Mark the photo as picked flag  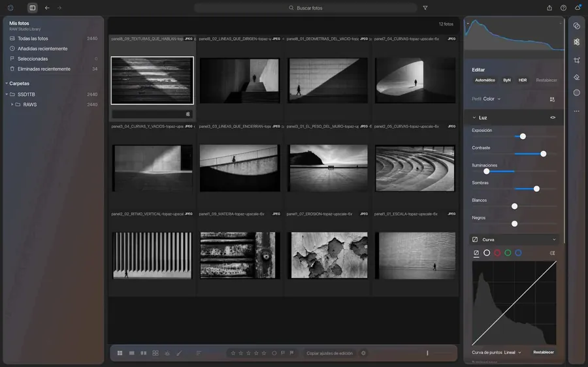283,353
